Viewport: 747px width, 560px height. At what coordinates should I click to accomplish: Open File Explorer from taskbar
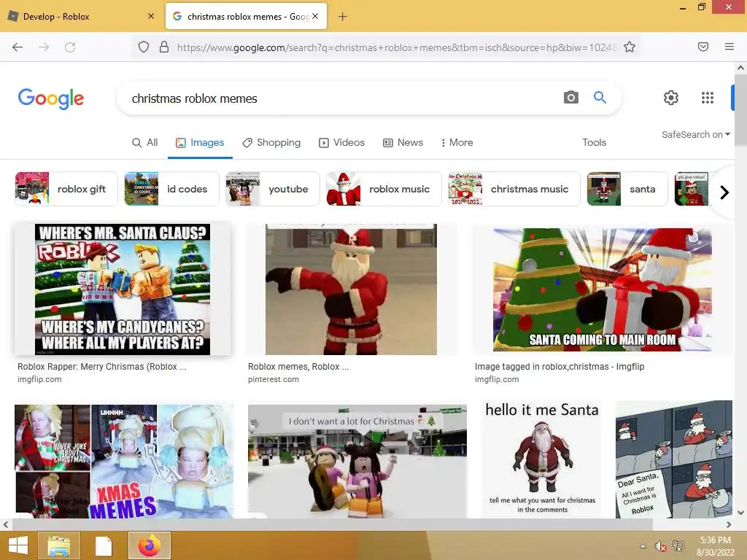click(59, 545)
